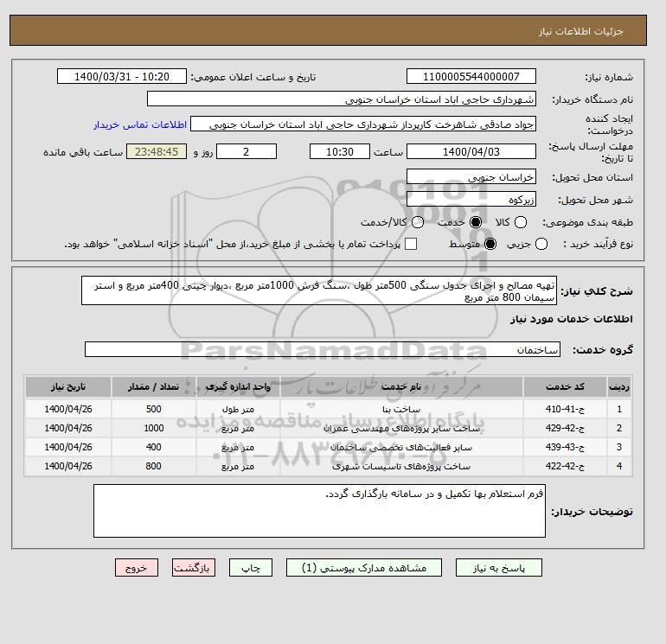Click the خروج exit button
Image resolution: width=666 pixels, height=644 pixels.
(137, 568)
